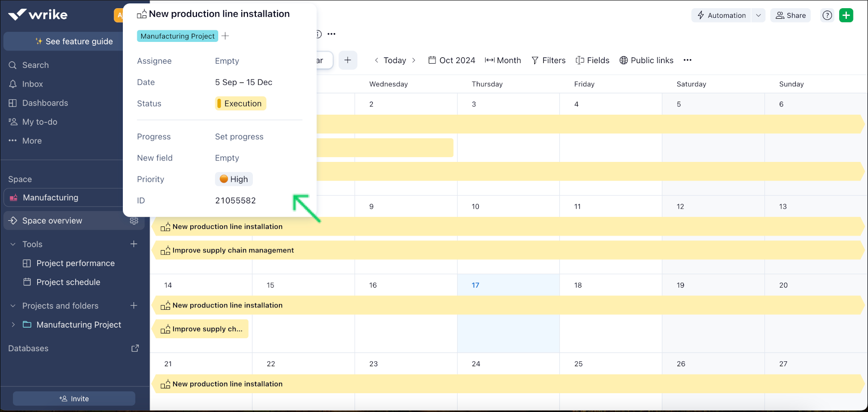Image resolution: width=868 pixels, height=412 pixels.
Task: Add new item to Projects and folders
Action: pos(134,306)
